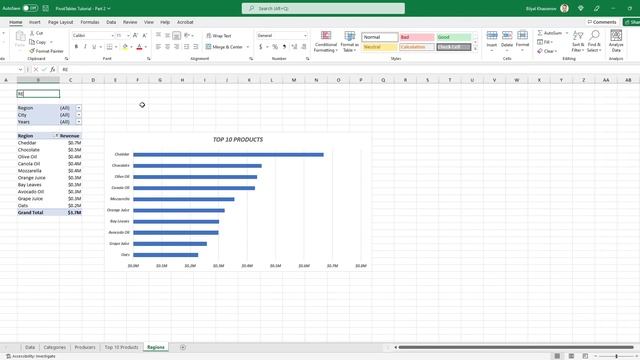Open the View ribbon tab
The height and width of the screenshot is (360, 640).
tap(149, 22)
